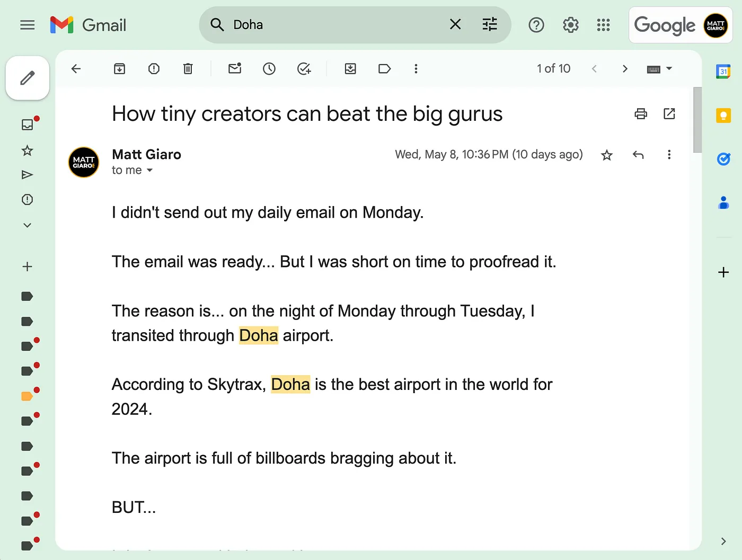The width and height of the screenshot is (742, 560).
Task: Click the email message scrollbar
Action: pyautogui.click(x=697, y=120)
